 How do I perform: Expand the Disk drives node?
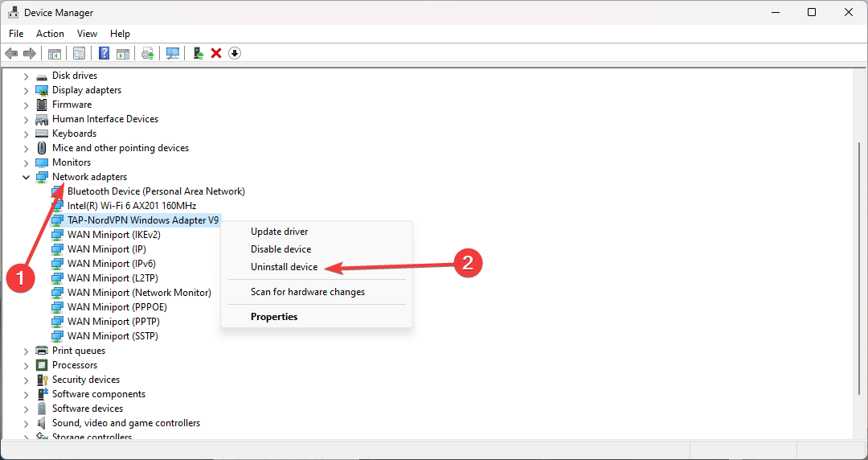coord(26,76)
